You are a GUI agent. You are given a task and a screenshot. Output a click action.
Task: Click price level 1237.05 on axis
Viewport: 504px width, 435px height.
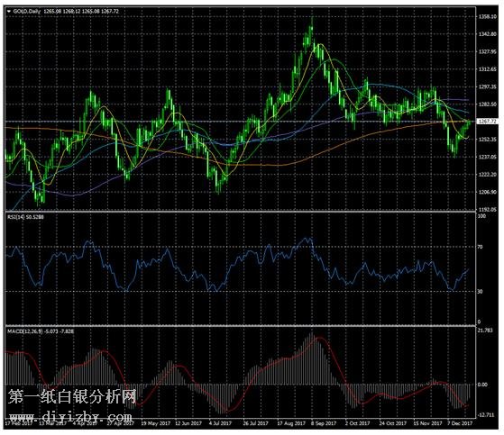tap(488, 157)
